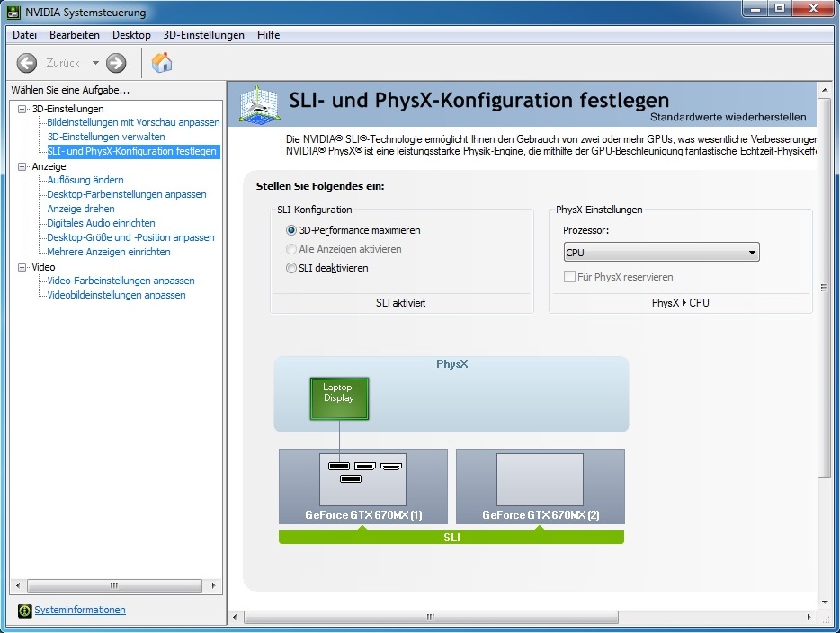This screenshot has width=840, height=633.
Task: Select SLI- und PhysX-Konfiguration festlegen item
Action: (x=132, y=152)
